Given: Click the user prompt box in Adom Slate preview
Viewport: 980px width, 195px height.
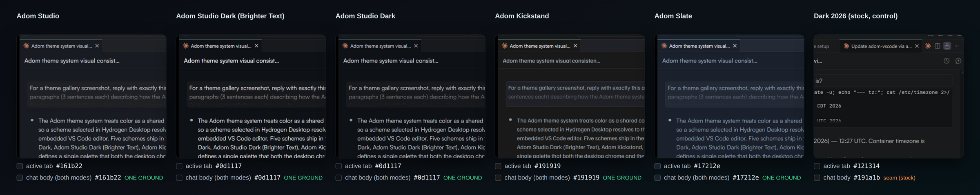Looking at the screenshot, I should click(x=735, y=94).
